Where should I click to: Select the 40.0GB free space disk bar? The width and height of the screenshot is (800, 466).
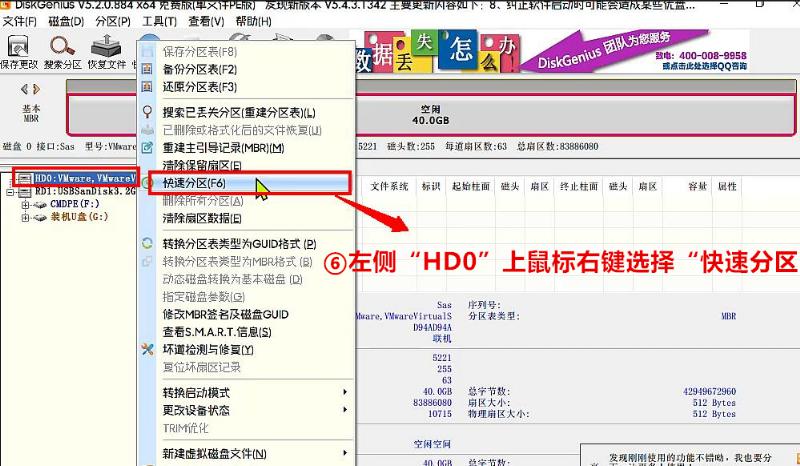click(430, 114)
